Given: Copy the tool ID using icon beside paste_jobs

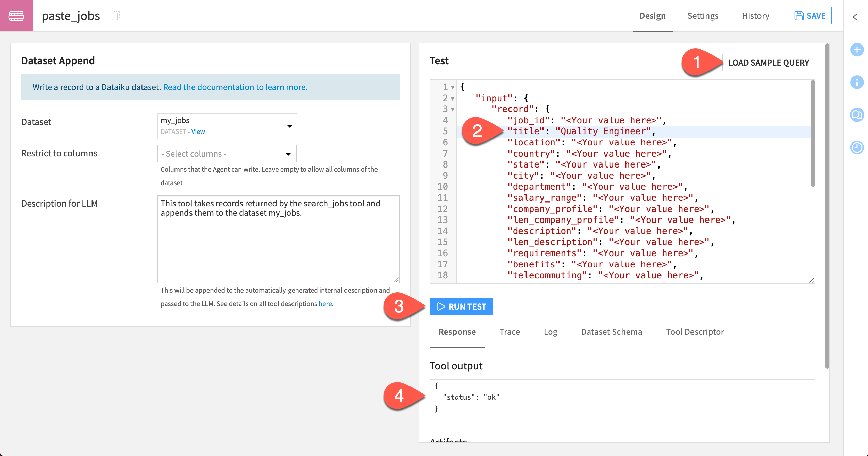Looking at the screenshot, I should click(x=115, y=16).
